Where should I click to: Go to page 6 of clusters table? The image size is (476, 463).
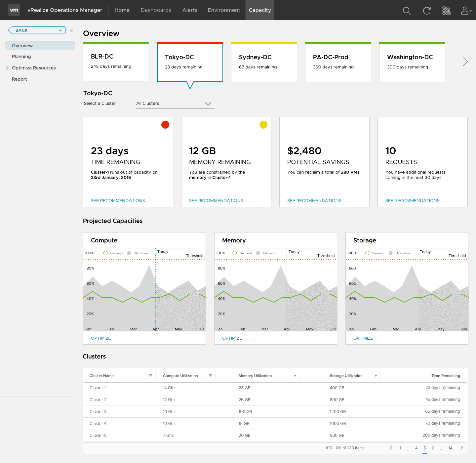pyautogui.click(x=433, y=448)
